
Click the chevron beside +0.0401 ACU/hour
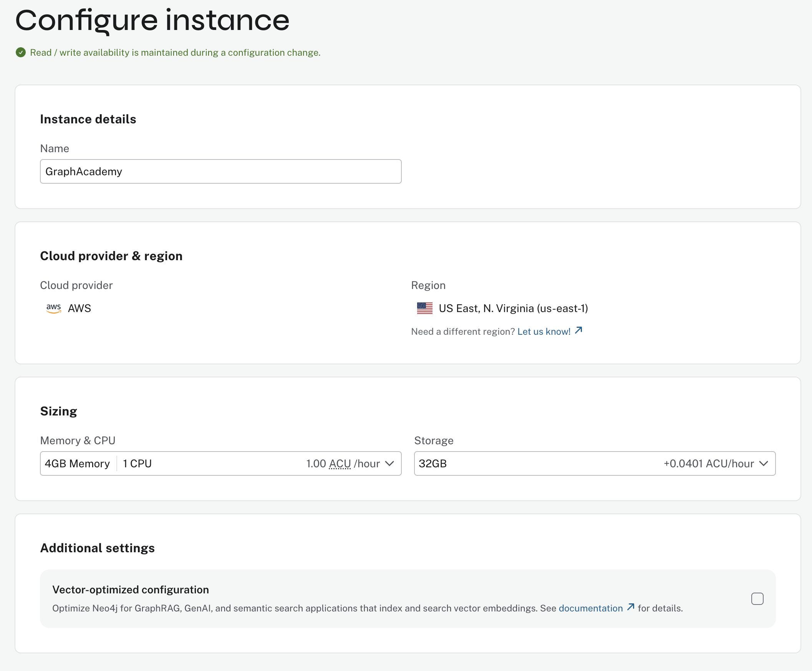tap(764, 463)
